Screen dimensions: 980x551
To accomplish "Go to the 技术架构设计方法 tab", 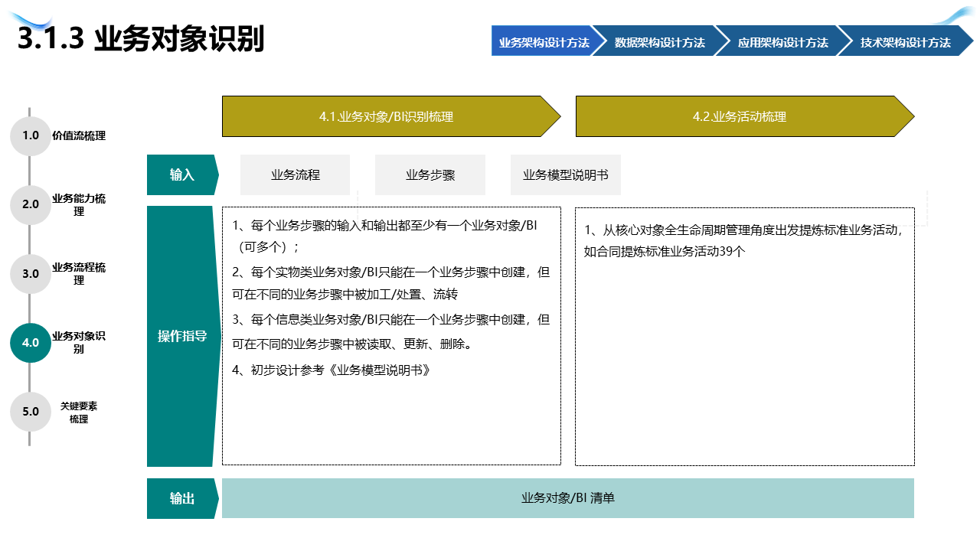I will click(x=906, y=42).
